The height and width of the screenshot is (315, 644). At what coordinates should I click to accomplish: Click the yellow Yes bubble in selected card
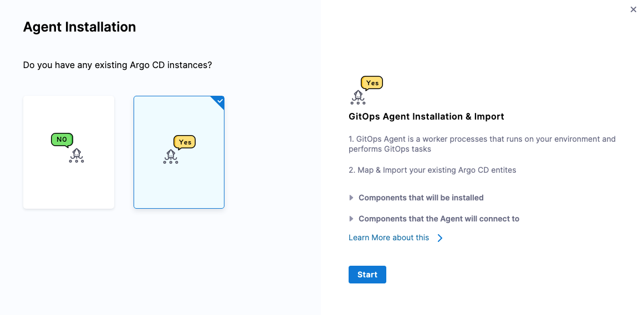tap(185, 142)
